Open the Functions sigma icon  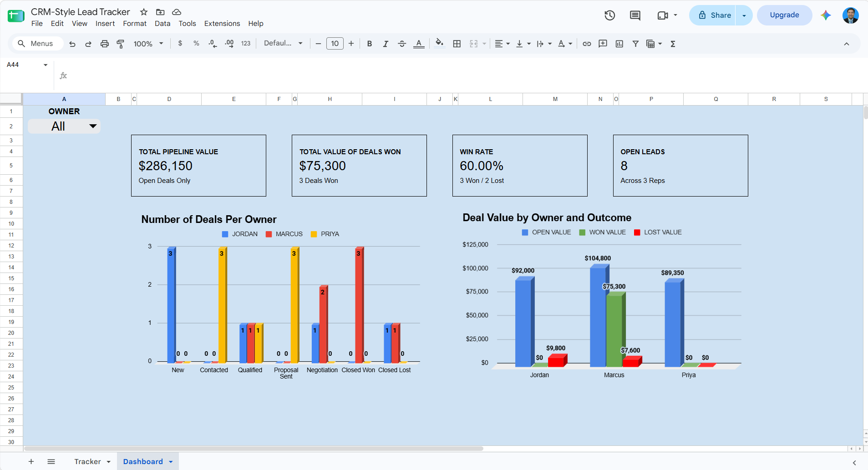click(x=673, y=44)
